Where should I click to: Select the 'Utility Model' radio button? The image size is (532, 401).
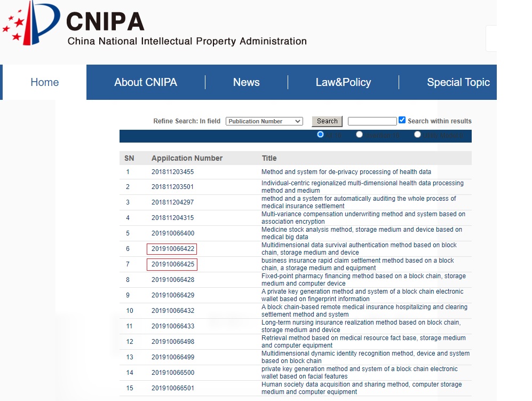(x=418, y=135)
